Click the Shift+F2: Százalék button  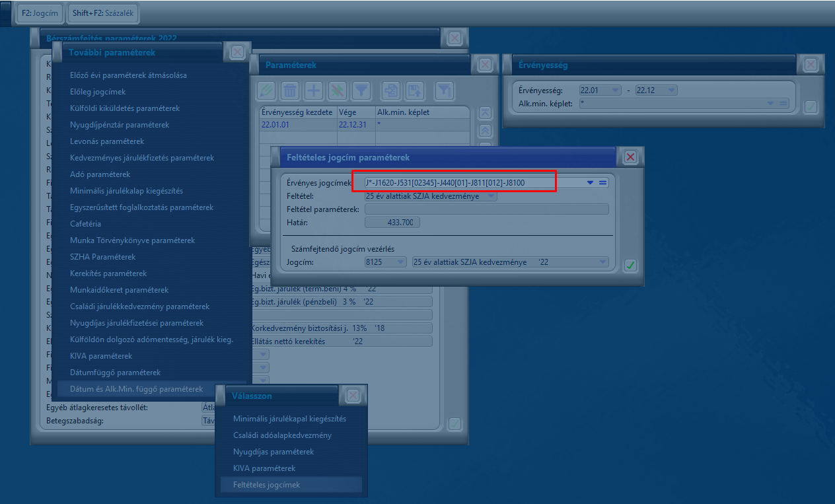(104, 13)
